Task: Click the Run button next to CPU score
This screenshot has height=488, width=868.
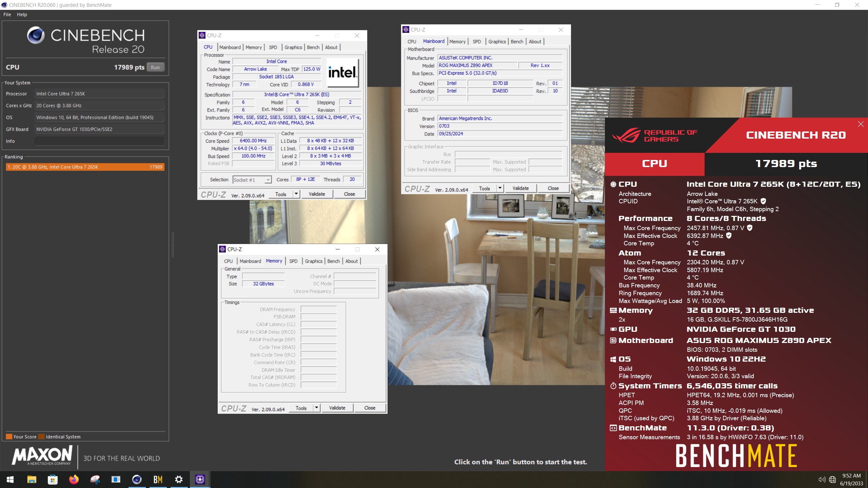Action: click(155, 67)
